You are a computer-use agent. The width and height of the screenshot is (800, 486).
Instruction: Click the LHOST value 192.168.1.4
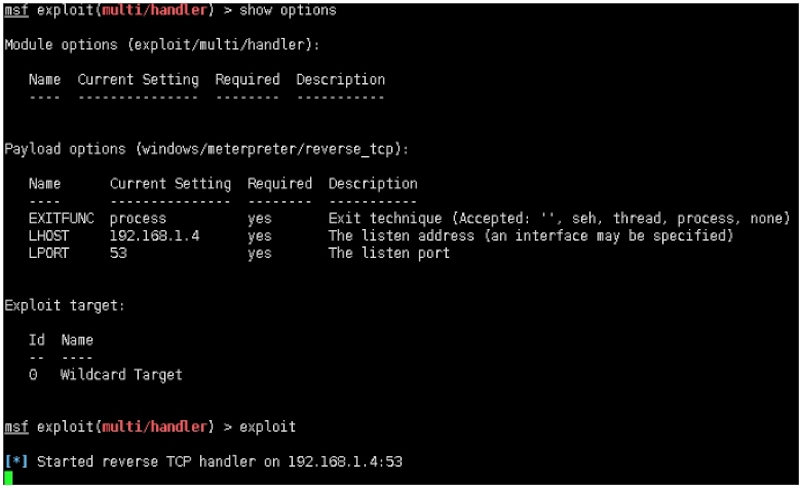pos(154,236)
